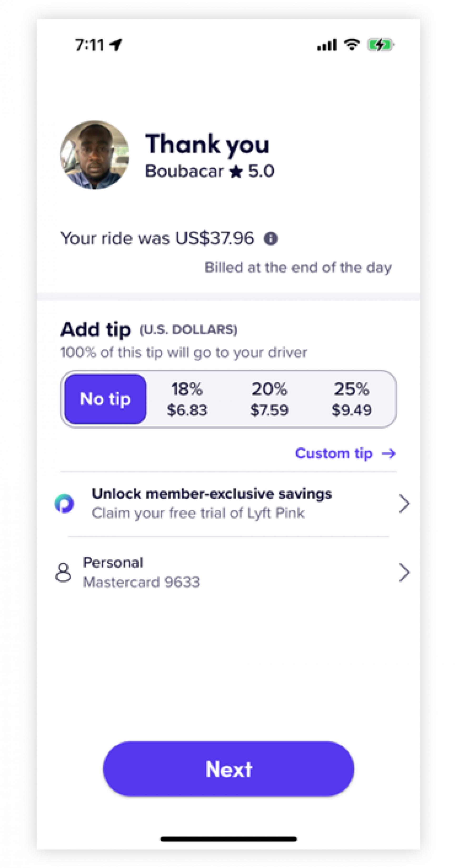
Task: Open the Custom tip link
Action: click(334, 454)
